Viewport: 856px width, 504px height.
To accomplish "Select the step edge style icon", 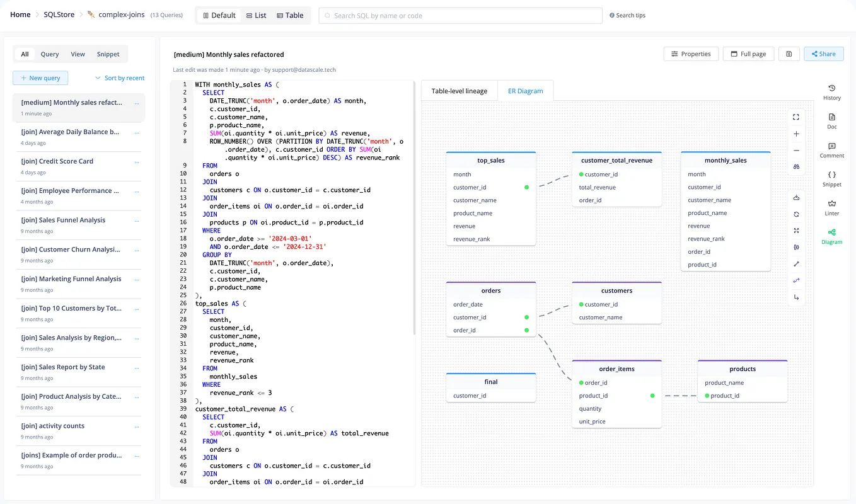I will tap(796, 297).
